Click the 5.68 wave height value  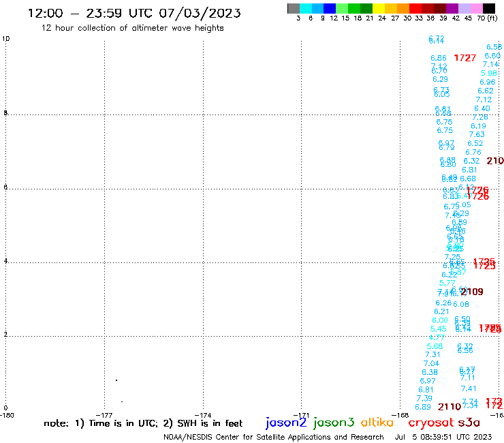point(435,346)
